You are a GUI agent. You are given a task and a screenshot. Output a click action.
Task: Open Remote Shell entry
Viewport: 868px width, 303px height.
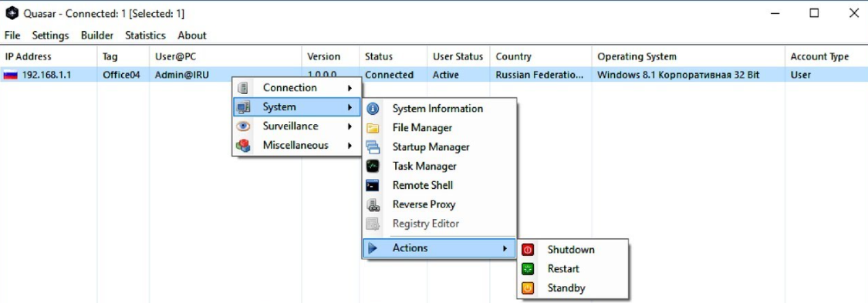(422, 185)
